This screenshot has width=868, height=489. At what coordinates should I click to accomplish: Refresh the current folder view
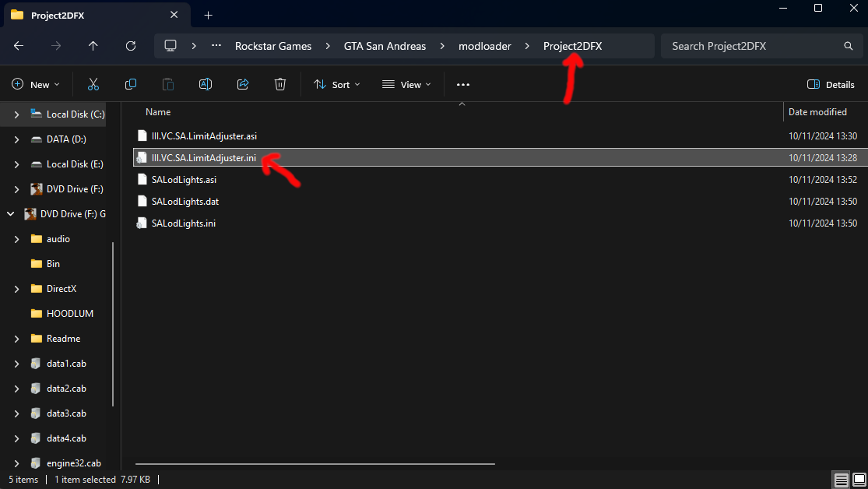131,46
